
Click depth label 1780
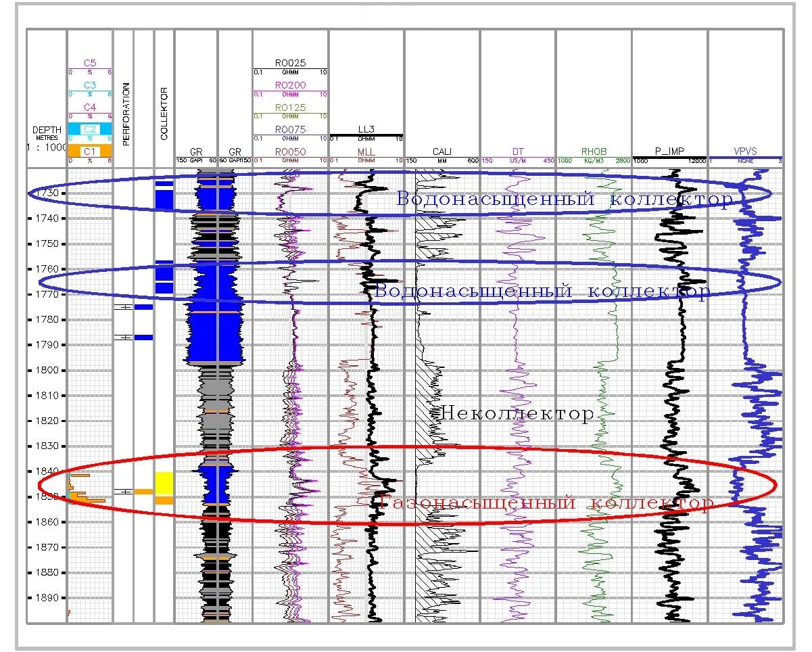tap(47, 319)
